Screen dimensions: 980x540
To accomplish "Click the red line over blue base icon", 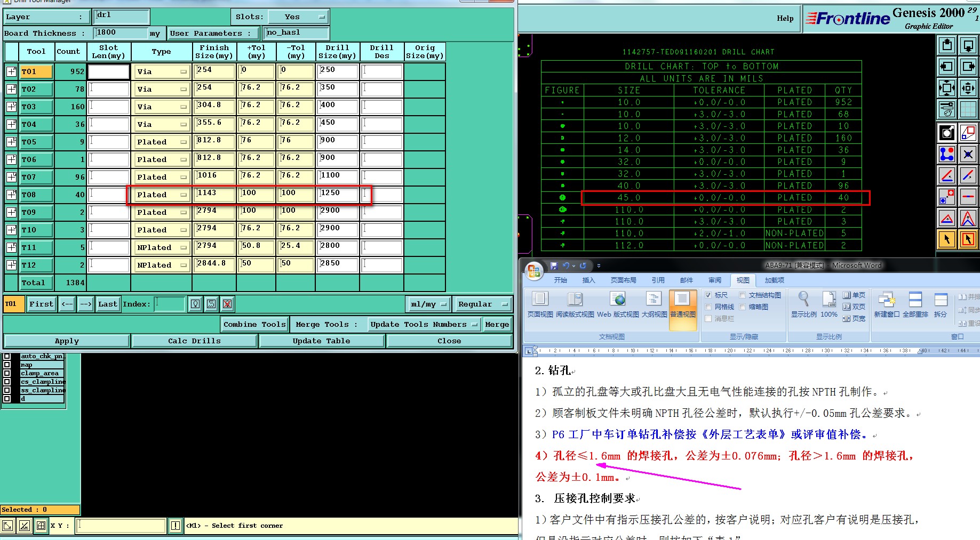I will 947,175.
